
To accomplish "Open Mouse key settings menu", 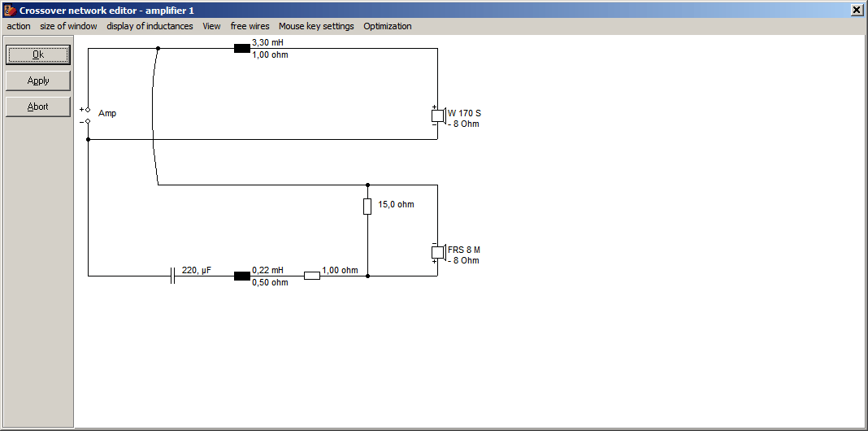I will pyautogui.click(x=316, y=26).
